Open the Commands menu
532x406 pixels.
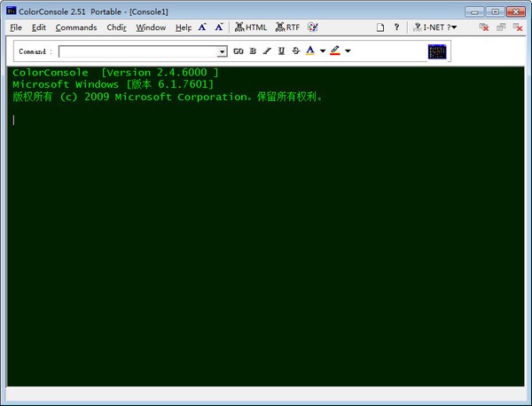click(76, 27)
